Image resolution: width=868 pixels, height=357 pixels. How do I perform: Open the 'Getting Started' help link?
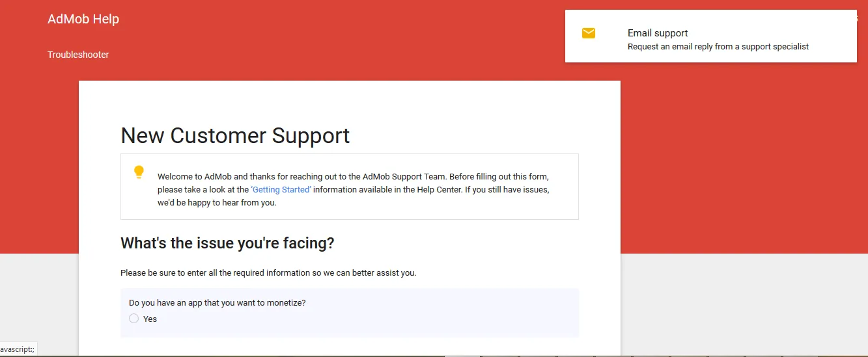coord(281,190)
